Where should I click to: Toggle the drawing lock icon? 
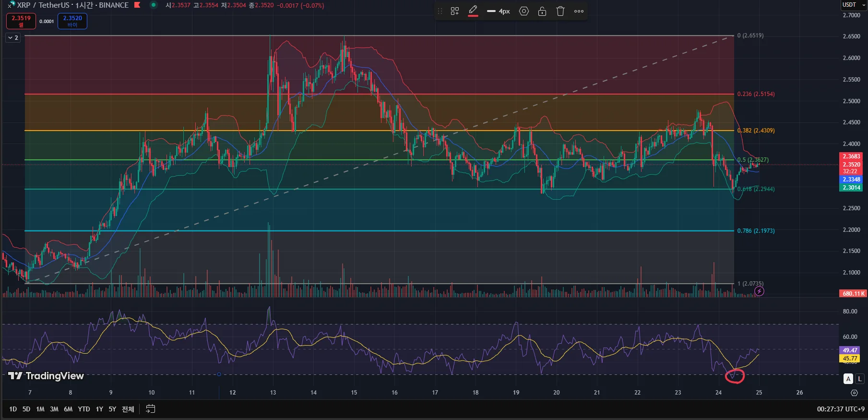click(x=542, y=11)
